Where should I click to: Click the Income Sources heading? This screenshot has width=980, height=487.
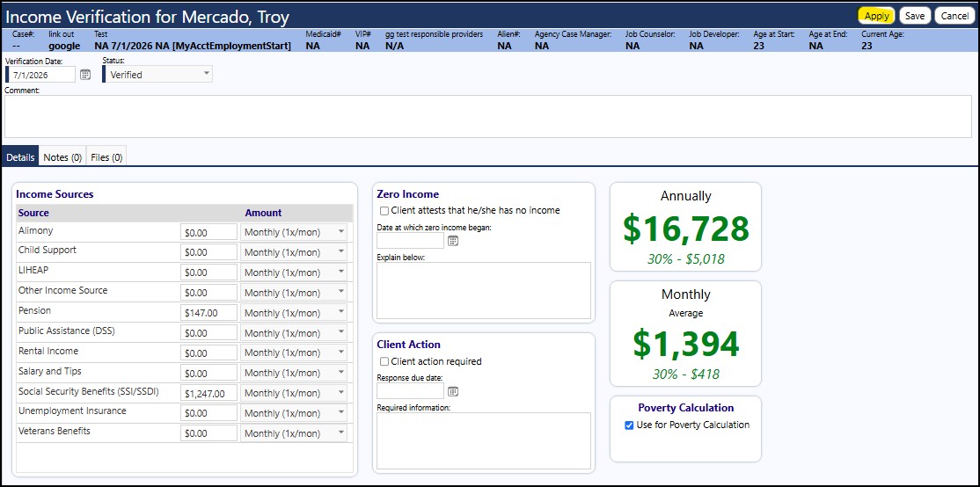pyautogui.click(x=55, y=194)
